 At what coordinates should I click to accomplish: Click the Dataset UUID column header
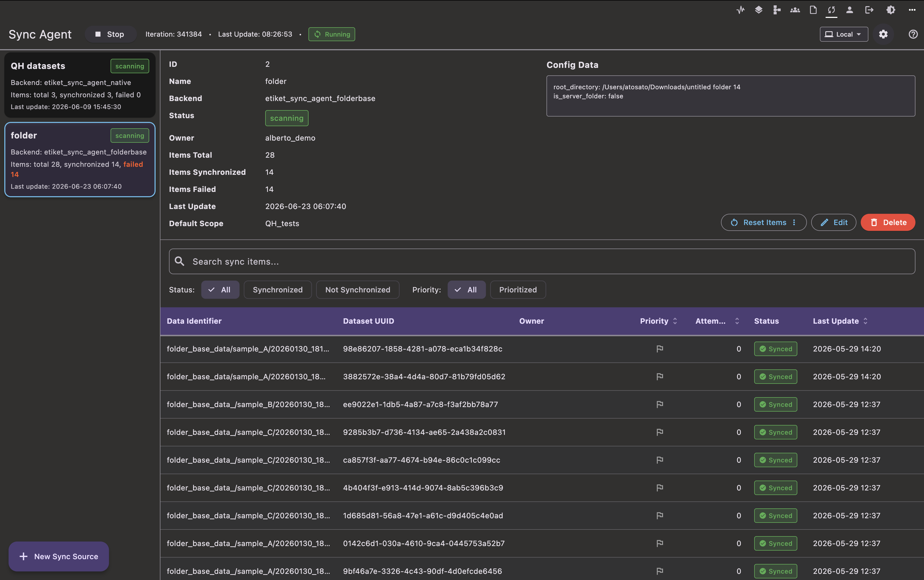pyautogui.click(x=368, y=321)
